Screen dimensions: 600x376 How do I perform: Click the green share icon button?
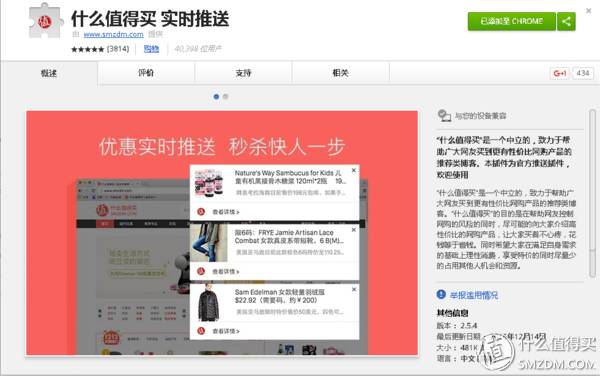click(566, 21)
